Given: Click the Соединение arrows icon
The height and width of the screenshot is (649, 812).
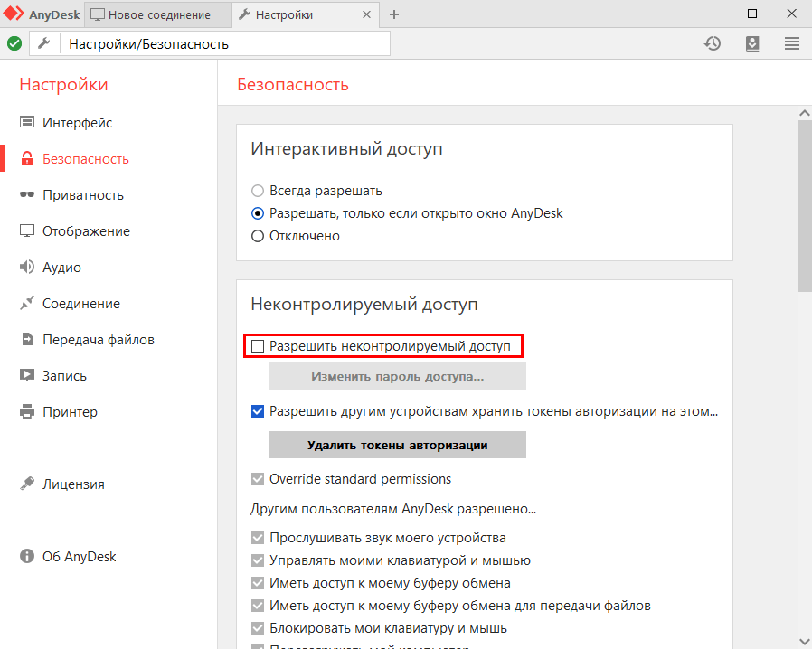Looking at the screenshot, I should 27,304.
